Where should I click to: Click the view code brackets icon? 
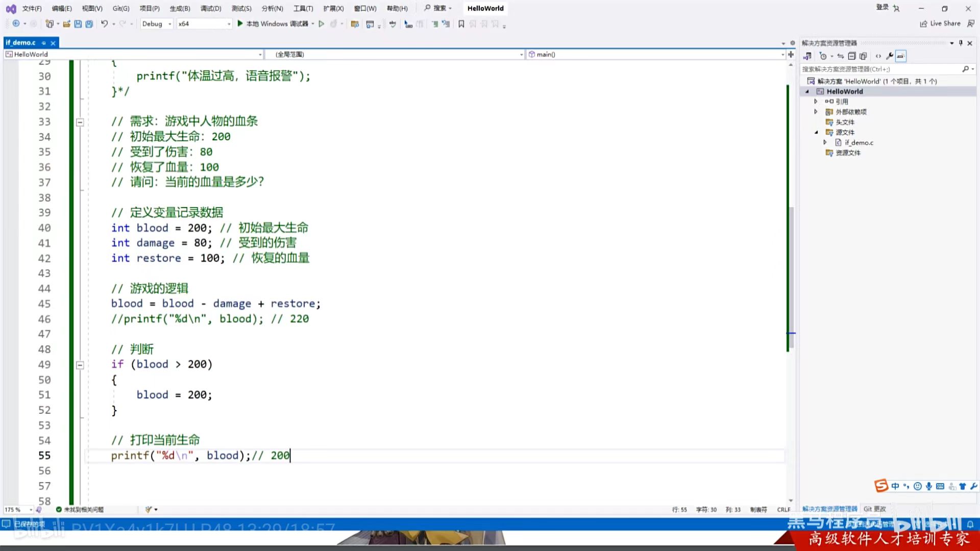pyautogui.click(x=878, y=56)
